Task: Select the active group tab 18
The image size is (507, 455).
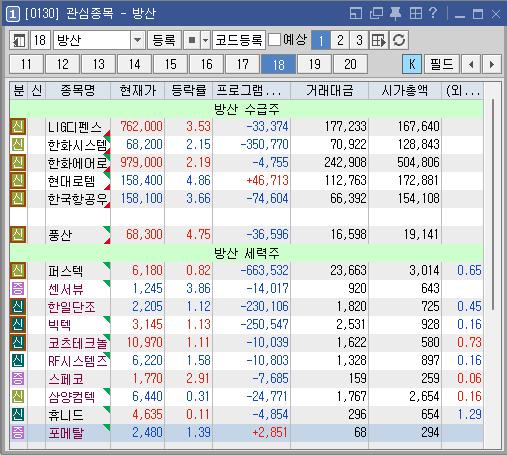Action: 278,64
